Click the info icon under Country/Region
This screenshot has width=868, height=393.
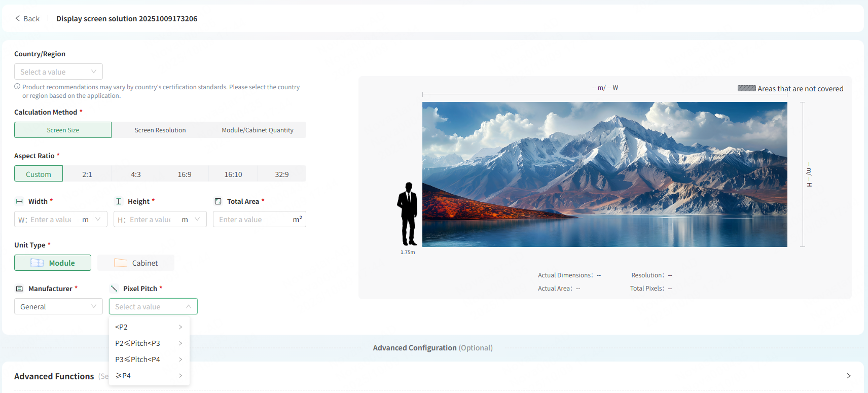coord(17,87)
